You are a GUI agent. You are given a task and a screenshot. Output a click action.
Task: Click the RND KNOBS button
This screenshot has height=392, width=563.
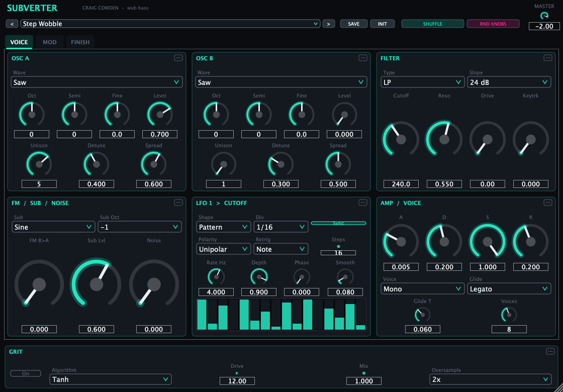tap(493, 24)
